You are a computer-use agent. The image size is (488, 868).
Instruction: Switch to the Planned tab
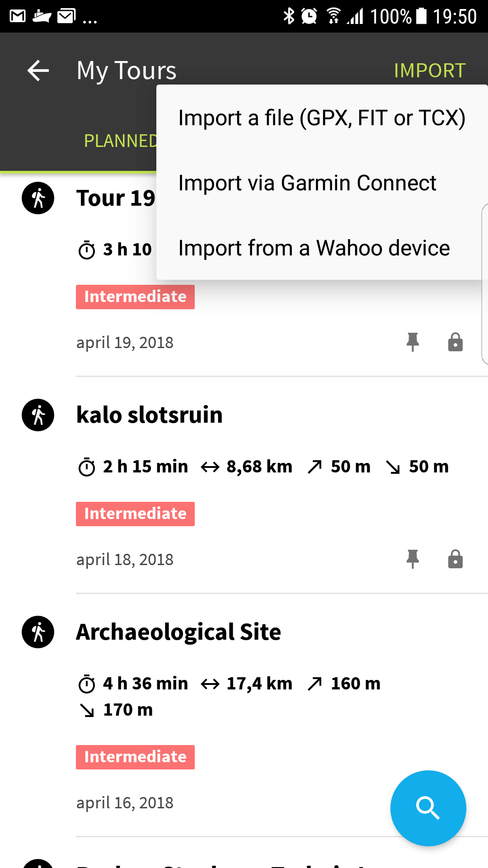120,141
